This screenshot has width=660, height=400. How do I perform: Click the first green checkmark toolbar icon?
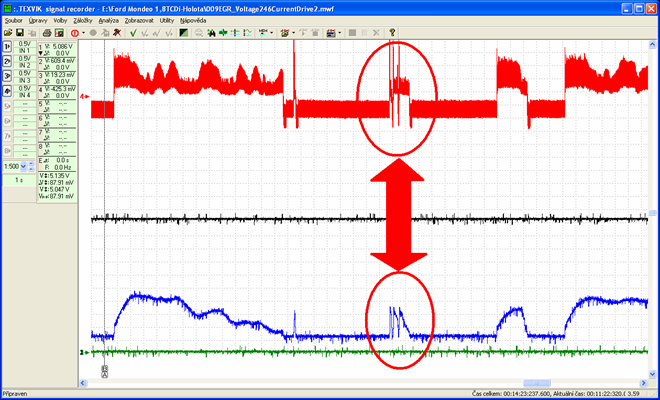tap(133, 32)
